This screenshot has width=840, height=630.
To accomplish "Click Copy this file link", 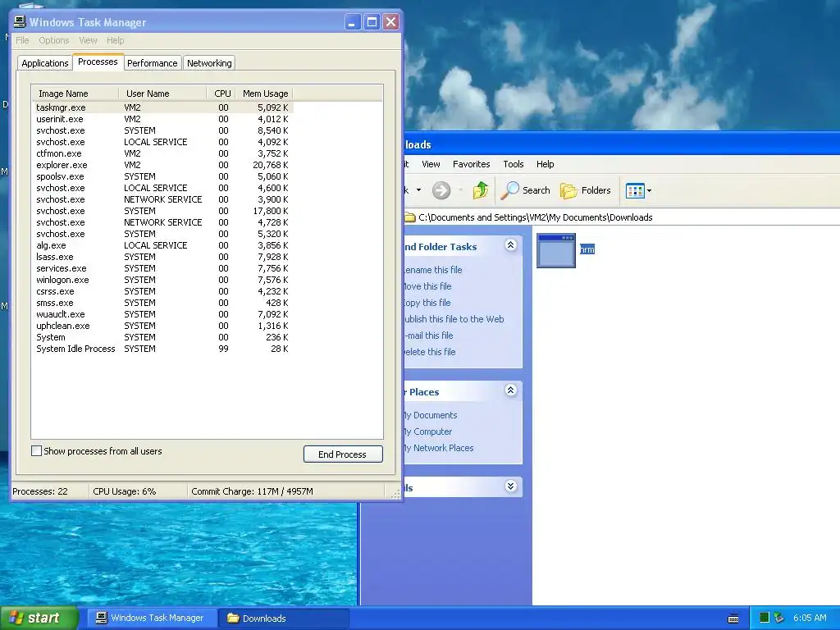I will [x=427, y=303].
